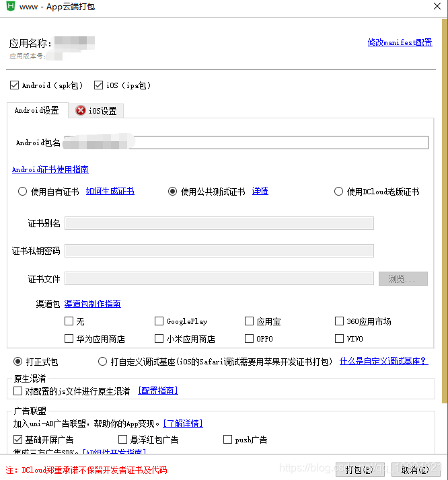Click the HBuilderX logo icon in title bar

pos(10,6)
